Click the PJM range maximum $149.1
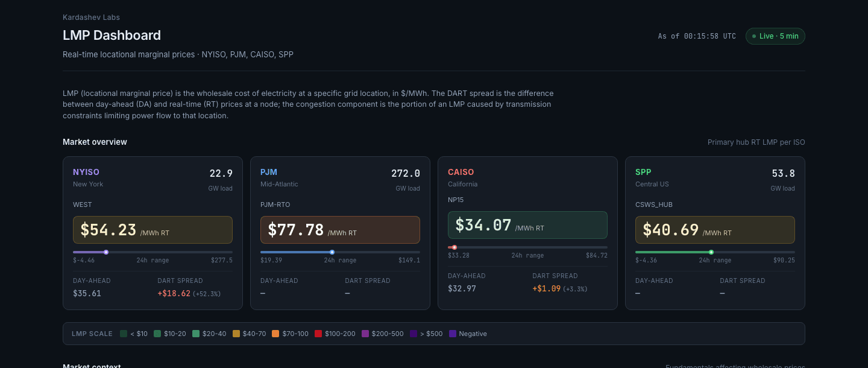868x368 pixels. tap(409, 261)
